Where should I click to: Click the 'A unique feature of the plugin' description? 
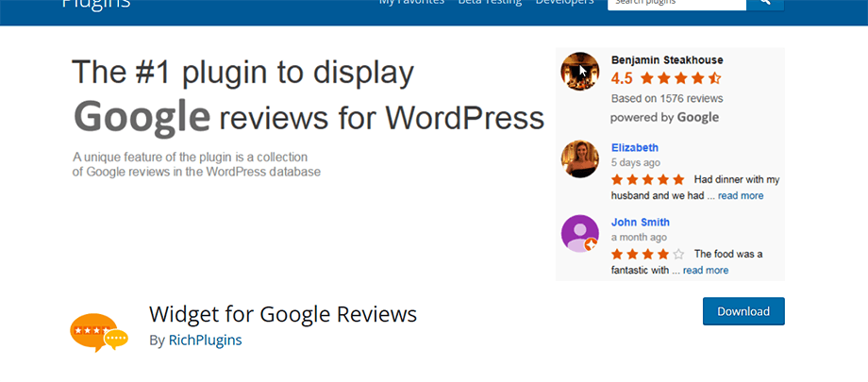pyautogui.click(x=196, y=164)
